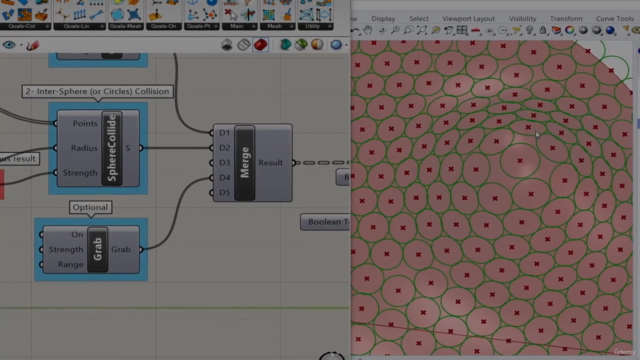Click the light bulb hide objects icon
640x360 pixels.
coord(529,31)
